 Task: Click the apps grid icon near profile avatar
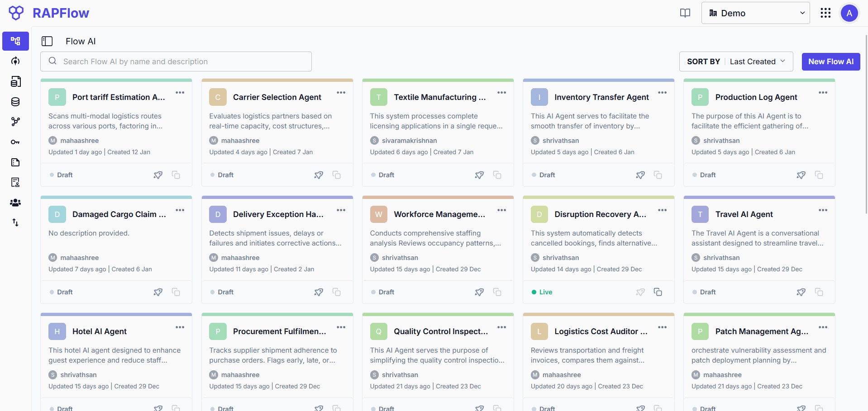pos(825,13)
